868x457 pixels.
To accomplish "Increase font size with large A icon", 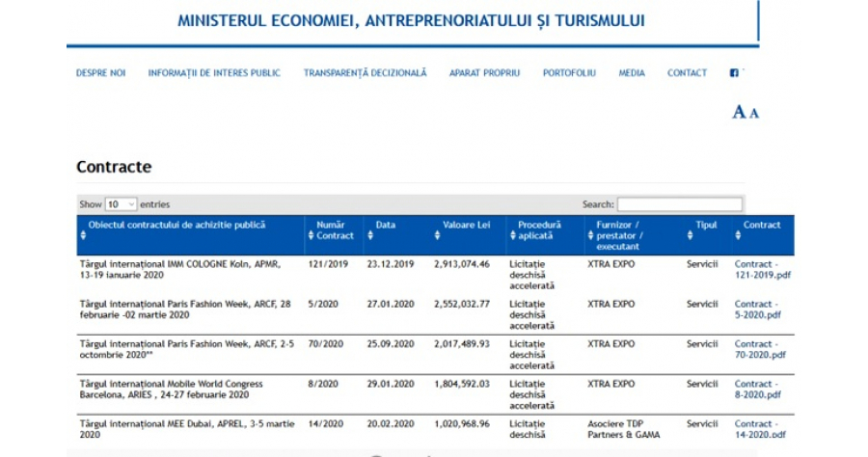I will pos(739,112).
